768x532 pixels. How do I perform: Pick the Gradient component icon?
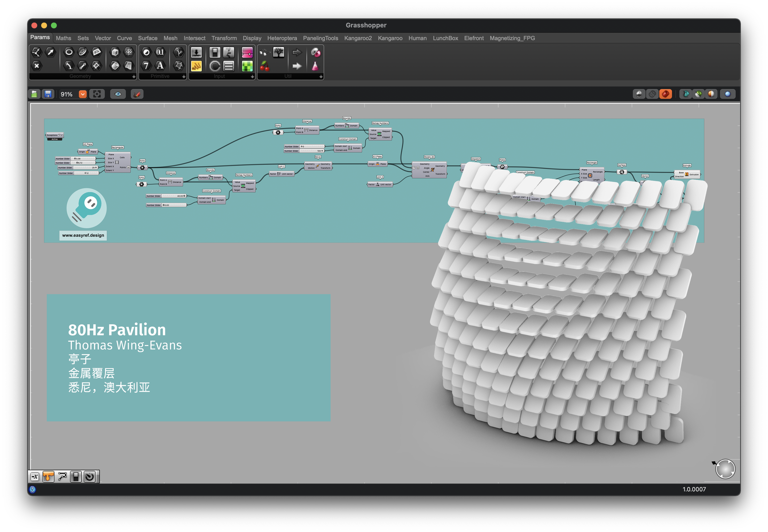pos(247,52)
